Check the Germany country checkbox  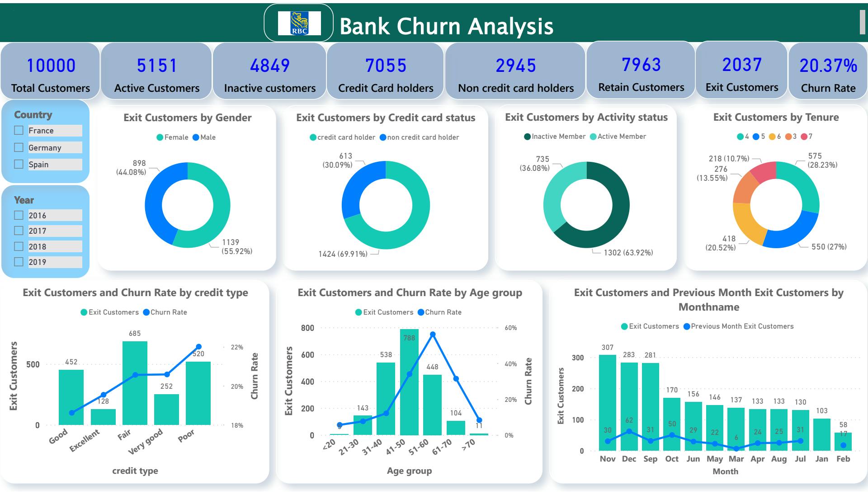coord(19,147)
